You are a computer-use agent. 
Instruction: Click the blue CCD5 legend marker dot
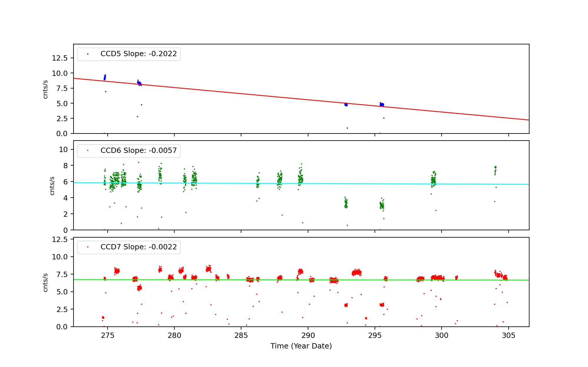(88, 54)
